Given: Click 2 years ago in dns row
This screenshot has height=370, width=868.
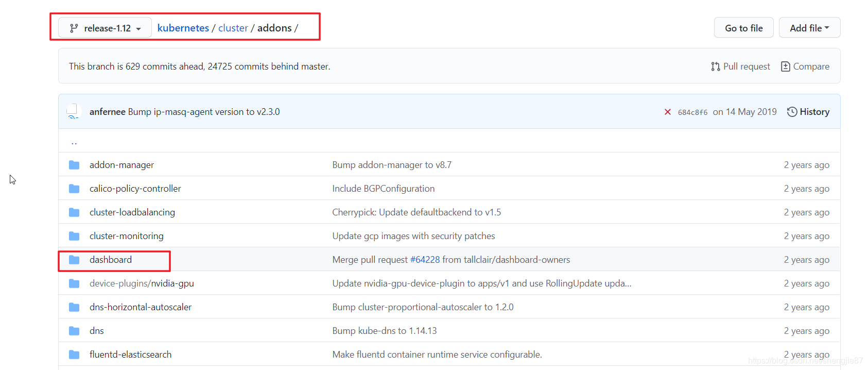Looking at the screenshot, I should (807, 331).
